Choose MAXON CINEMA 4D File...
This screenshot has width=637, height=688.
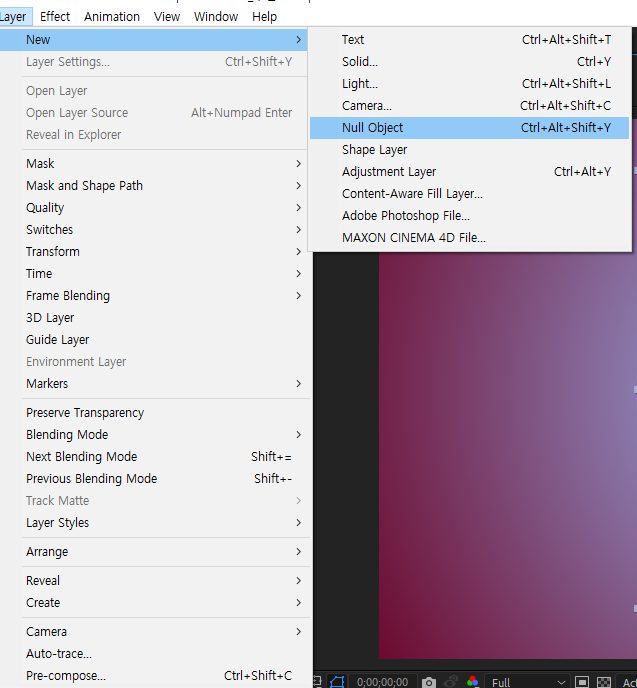coord(469,237)
